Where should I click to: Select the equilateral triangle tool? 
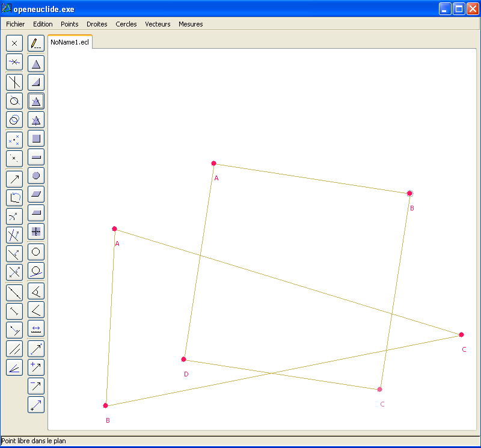[x=36, y=120]
